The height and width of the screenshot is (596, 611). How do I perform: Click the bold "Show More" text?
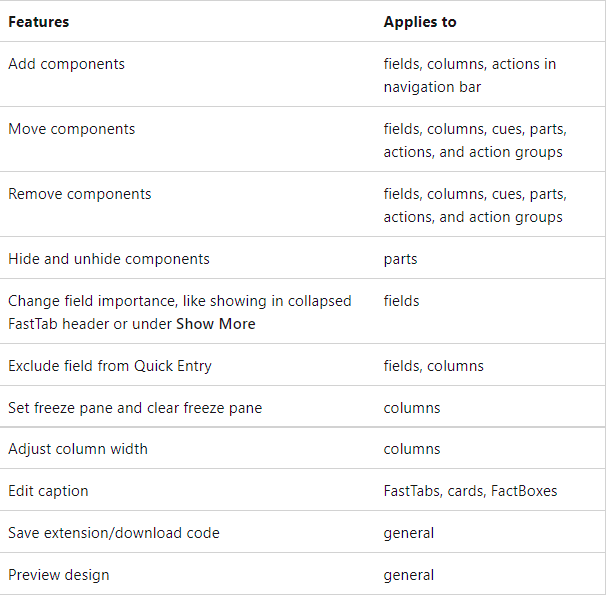[x=216, y=324]
